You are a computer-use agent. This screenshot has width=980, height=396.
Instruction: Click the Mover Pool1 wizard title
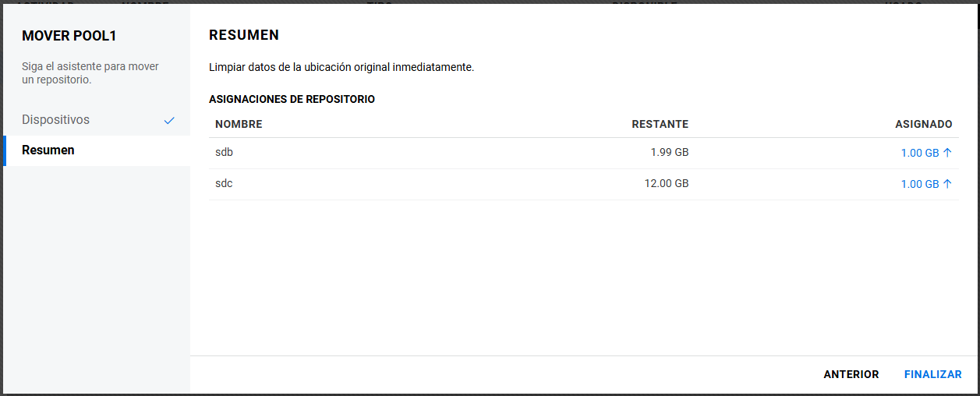point(69,37)
